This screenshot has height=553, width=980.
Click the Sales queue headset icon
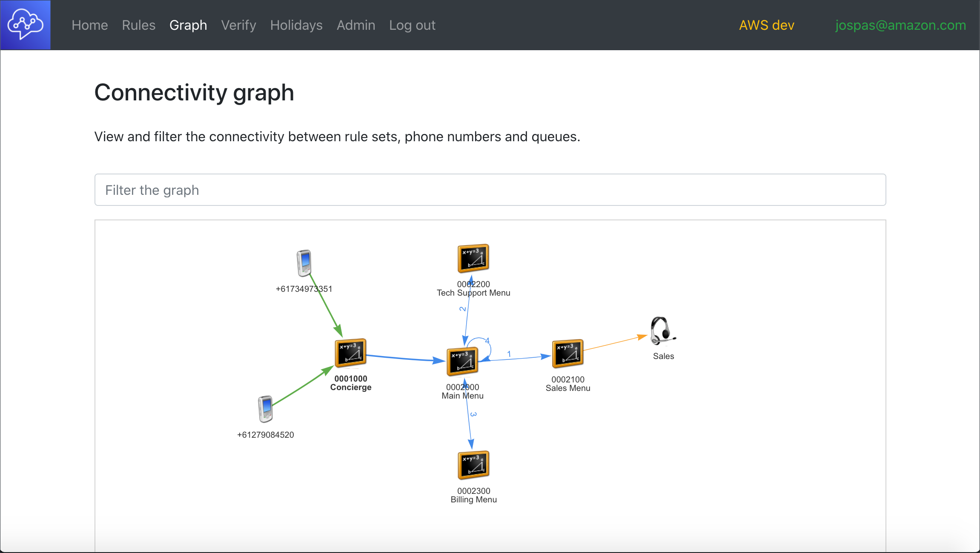tap(662, 331)
